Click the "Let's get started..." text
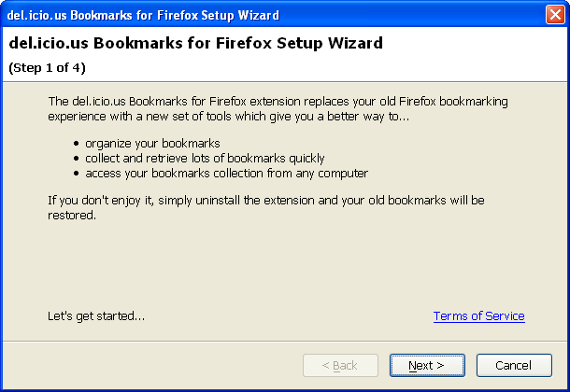This screenshot has height=392, width=570. tap(96, 316)
